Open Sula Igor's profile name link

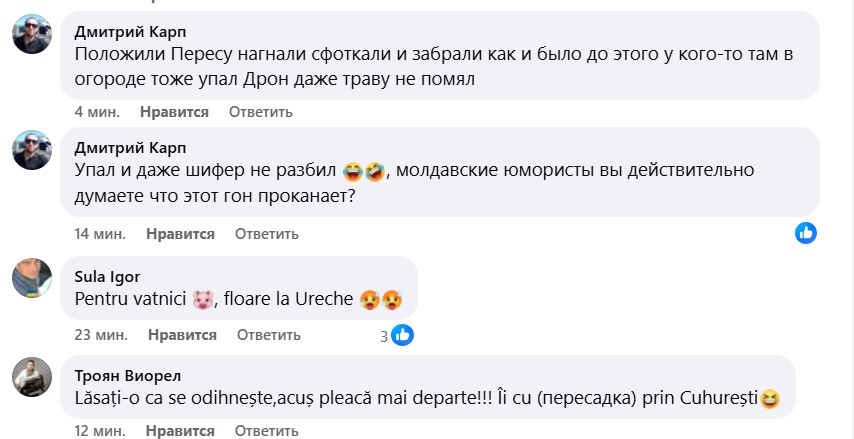tap(107, 276)
